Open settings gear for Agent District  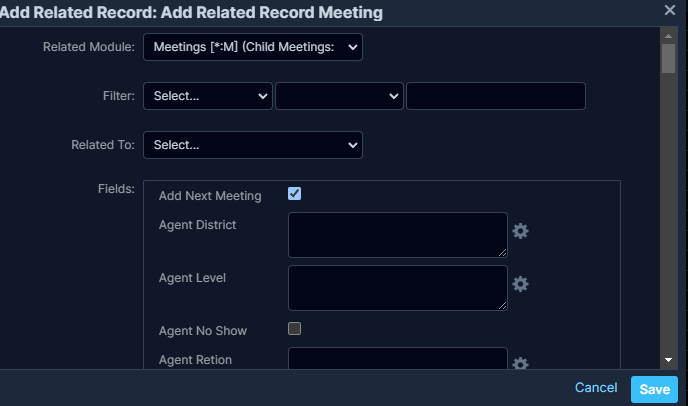click(x=520, y=231)
